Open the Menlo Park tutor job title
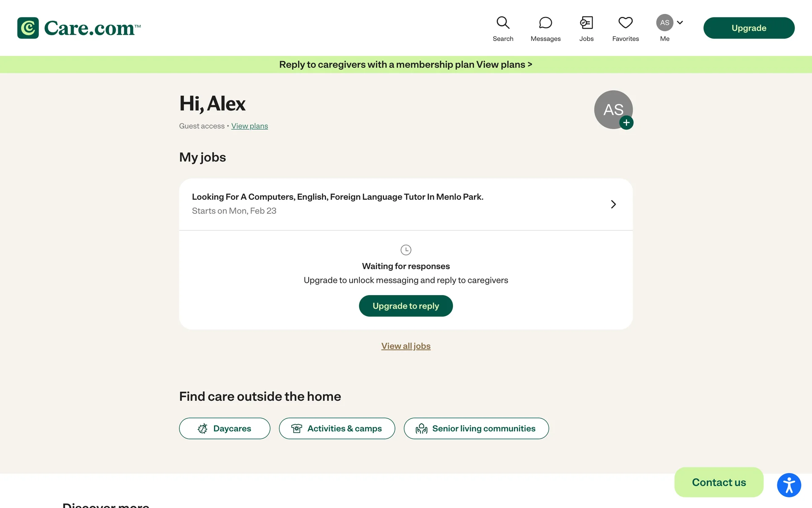The height and width of the screenshot is (508, 812). 337,197
